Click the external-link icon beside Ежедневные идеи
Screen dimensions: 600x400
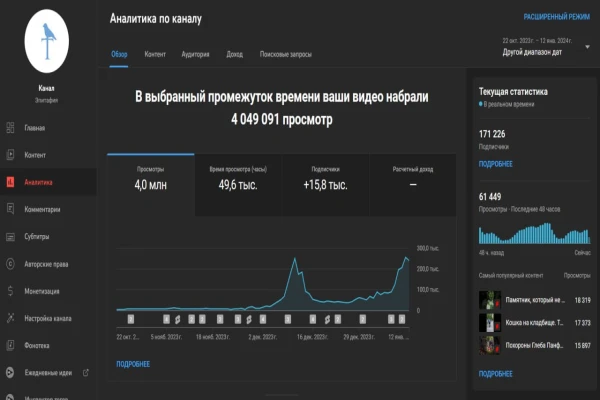[x=86, y=372]
